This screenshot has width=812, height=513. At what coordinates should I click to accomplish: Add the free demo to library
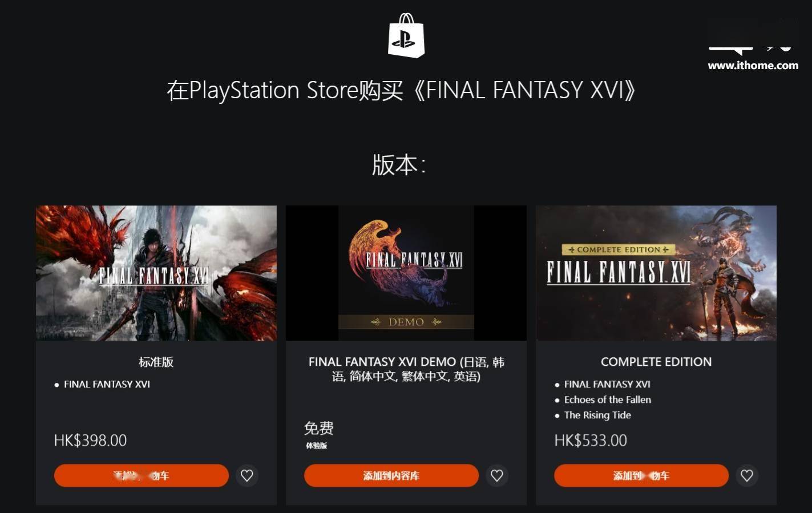point(391,475)
